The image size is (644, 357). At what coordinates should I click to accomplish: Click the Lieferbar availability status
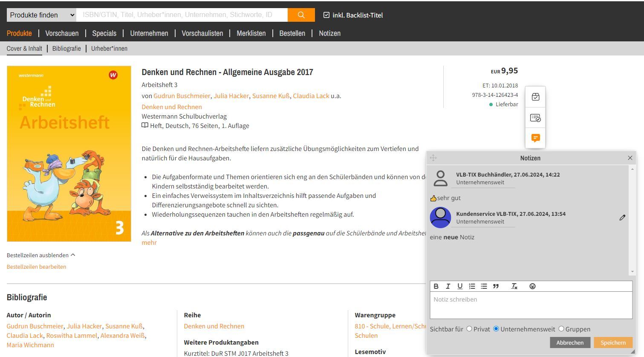(503, 104)
